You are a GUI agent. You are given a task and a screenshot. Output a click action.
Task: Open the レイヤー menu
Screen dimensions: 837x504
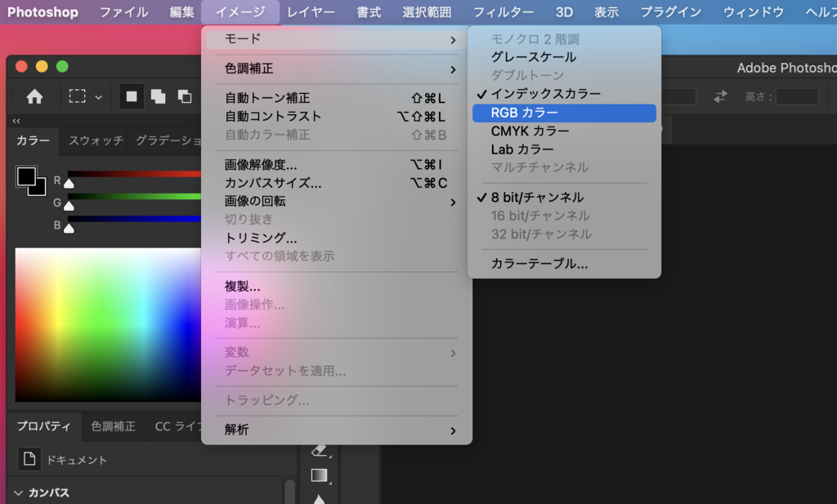click(x=311, y=11)
